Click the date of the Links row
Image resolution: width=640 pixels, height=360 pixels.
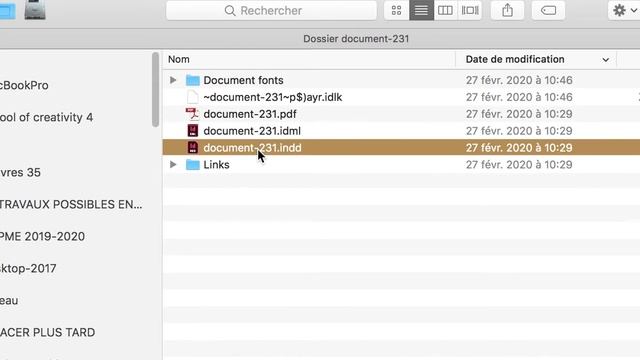pyautogui.click(x=519, y=164)
